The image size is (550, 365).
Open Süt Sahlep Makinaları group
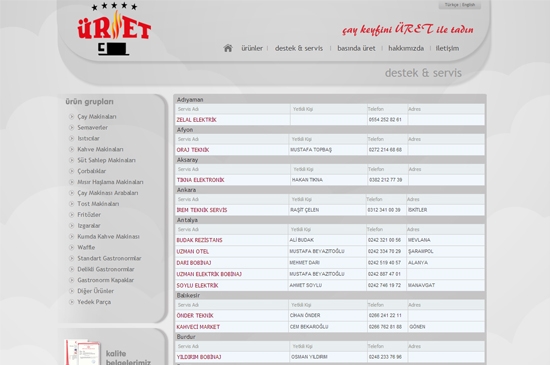click(x=106, y=160)
